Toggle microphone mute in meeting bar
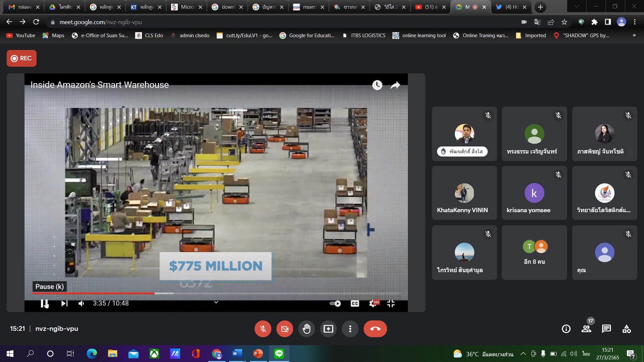Viewport: 644px width, 362px height. (x=263, y=329)
